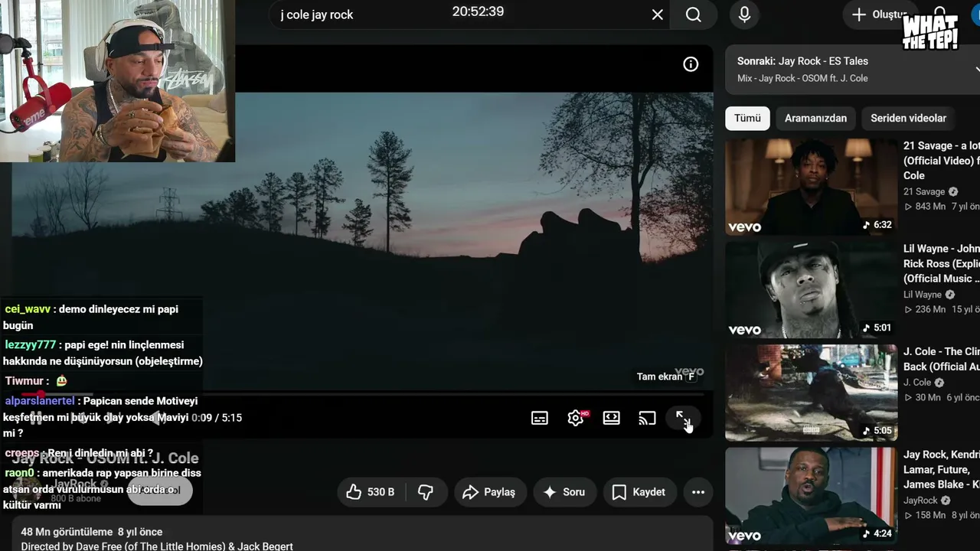The image size is (980, 551).
Task: Open the 'Lil Wayne - John' video title
Action: [942, 263]
